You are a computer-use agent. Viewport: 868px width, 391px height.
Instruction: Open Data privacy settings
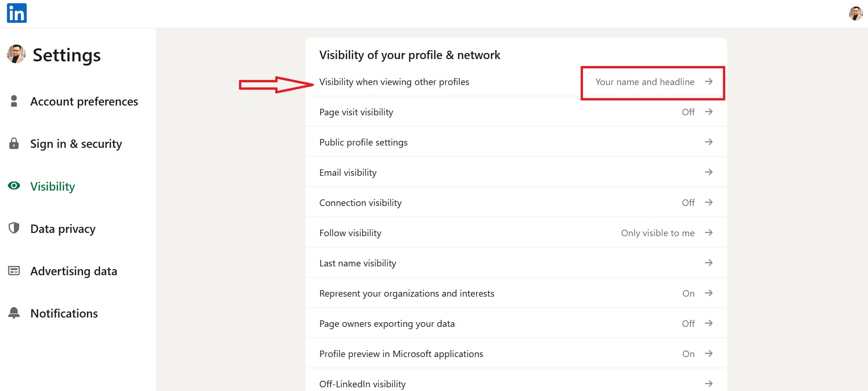tap(63, 229)
